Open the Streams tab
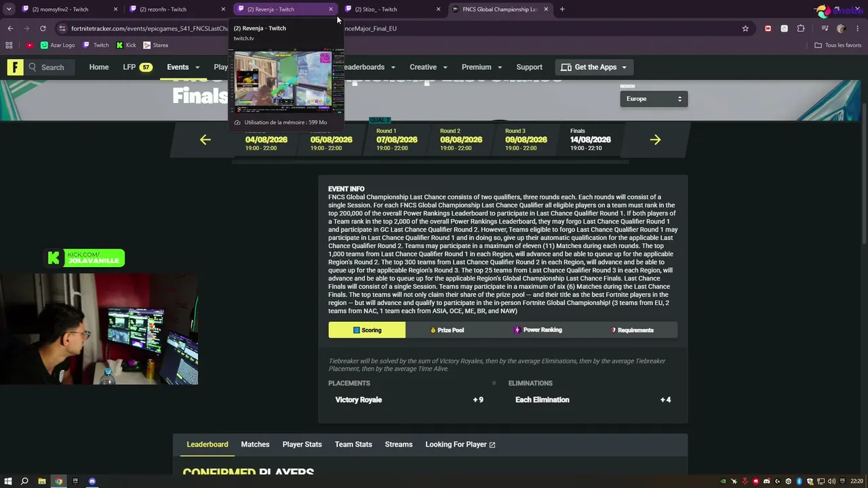Screen dimensions: 868x488 [399, 445]
